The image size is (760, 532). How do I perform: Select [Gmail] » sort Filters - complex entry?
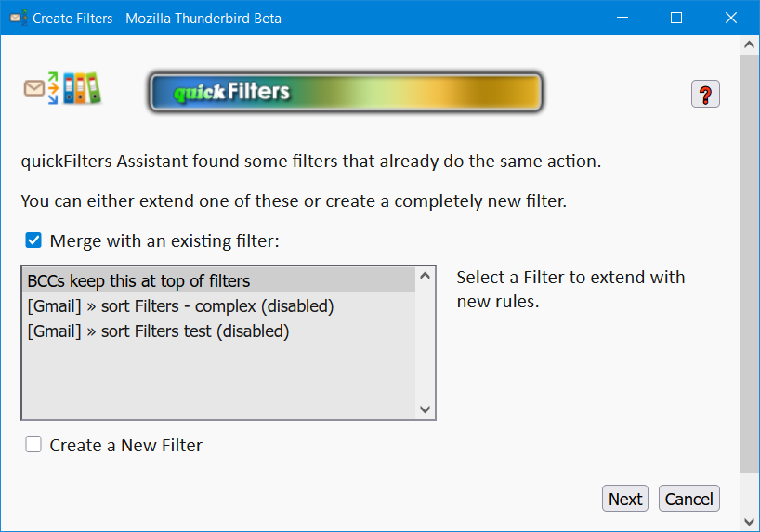218,305
